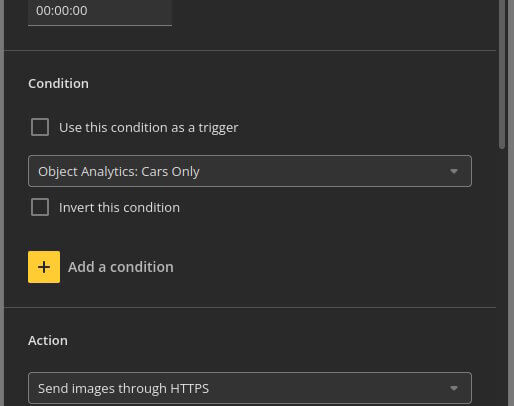Image resolution: width=514 pixels, height=406 pixels.
Task: Click the 'Add a condition' label
Action: pyautogui.click(x=121, y=267)
